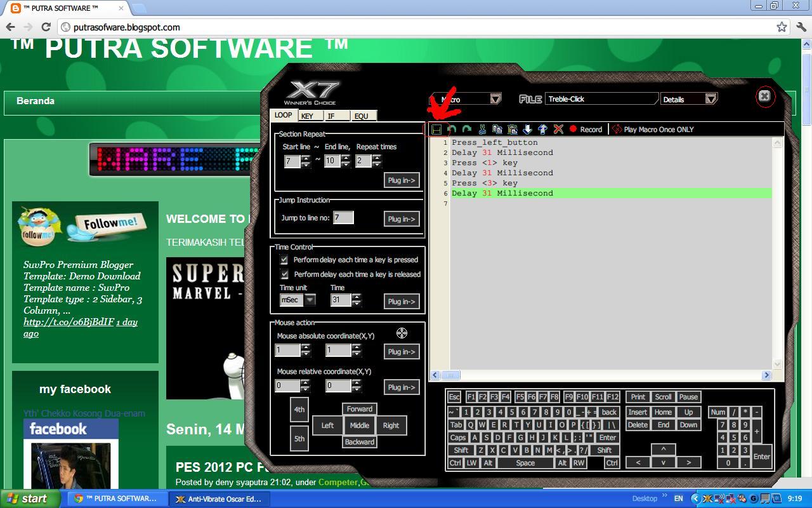812x508 pixels.
Task: Switch to the IF tab
Action: 336,116
